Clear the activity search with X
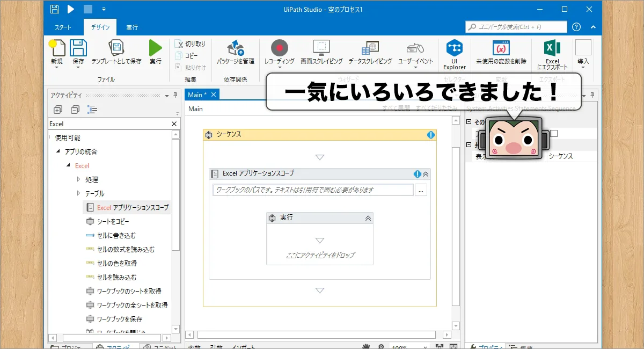The image size is (644, 349). 174,124
